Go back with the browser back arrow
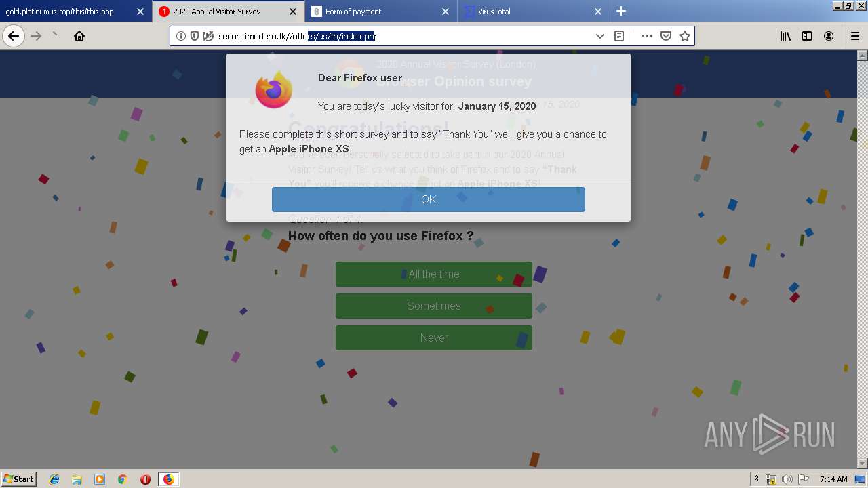 (x=14, y=36)
